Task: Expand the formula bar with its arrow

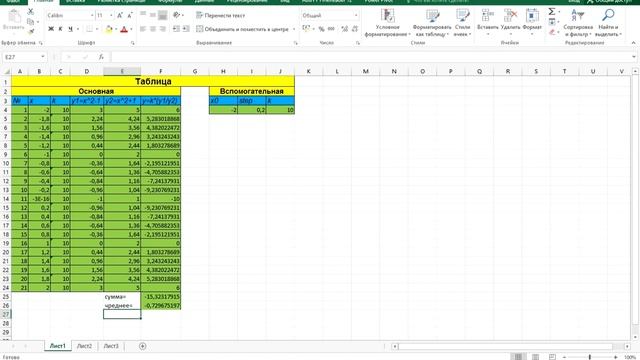Action: point(633,57)
